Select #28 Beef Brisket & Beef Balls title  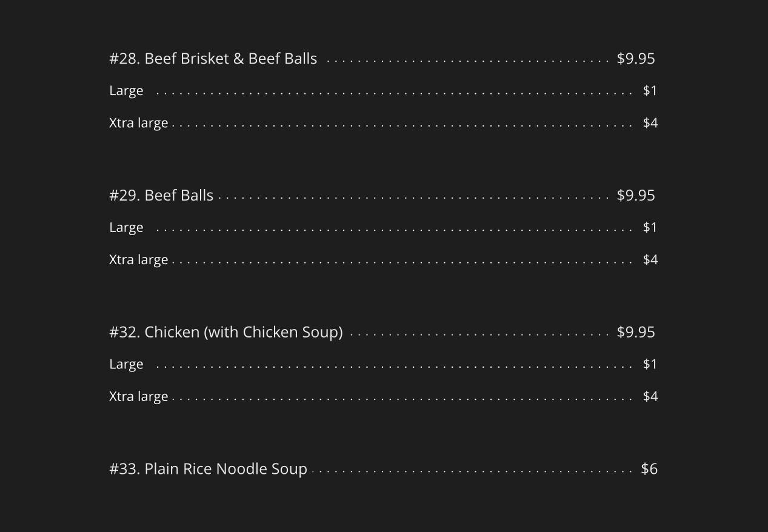pyautogui.click(x=213, y=59)
